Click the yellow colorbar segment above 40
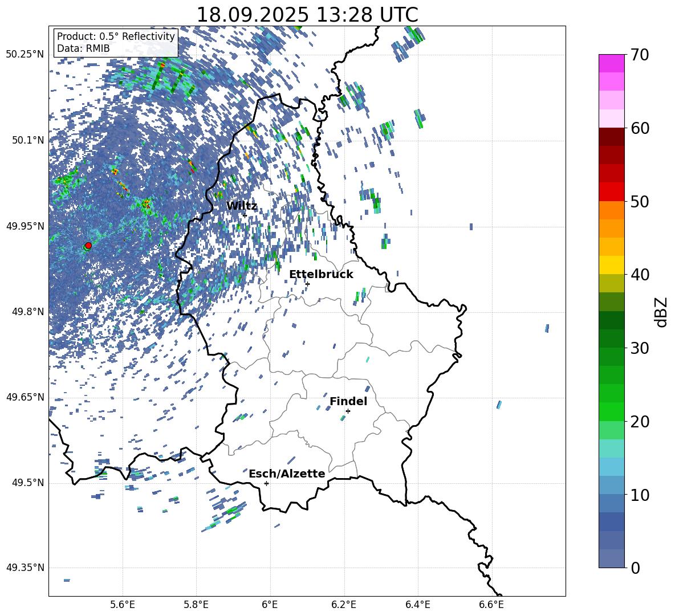The width and height of the screenshot is (675, 616). coord(611,266)
